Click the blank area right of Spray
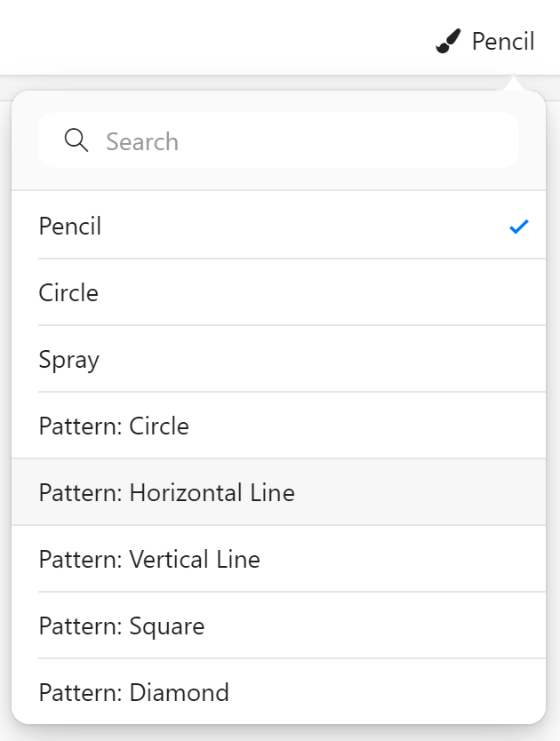The image size is (560, 741). 322,359
